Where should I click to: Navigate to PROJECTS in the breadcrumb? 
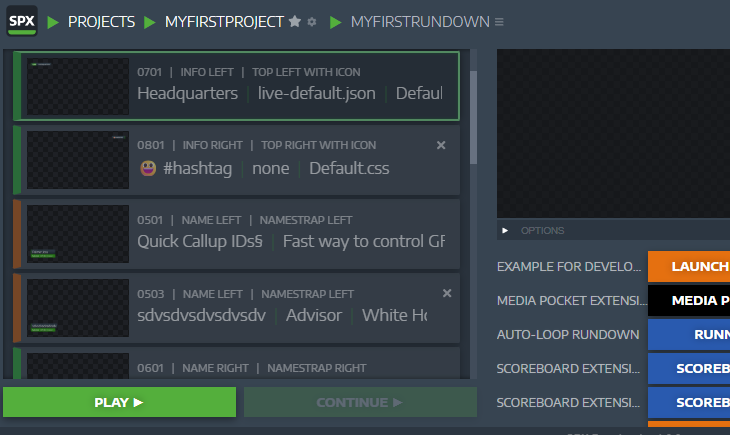[x=101, y=22]
